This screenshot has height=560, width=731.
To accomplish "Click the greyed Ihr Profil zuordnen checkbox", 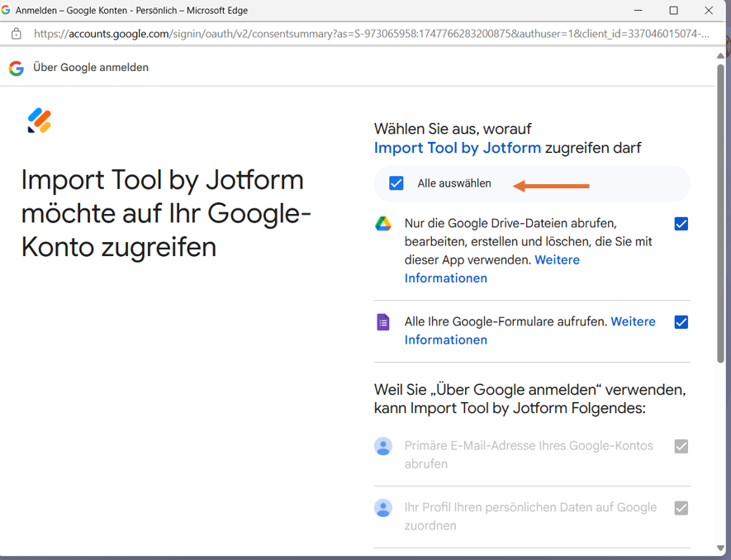I will point(681,508).
